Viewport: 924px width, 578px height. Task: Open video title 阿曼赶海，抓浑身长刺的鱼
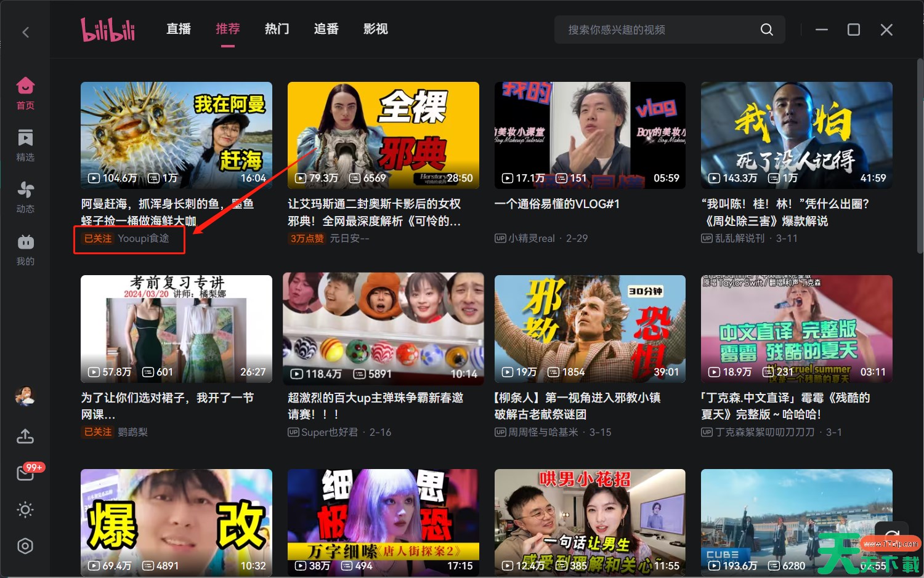[x=168, y=212]
